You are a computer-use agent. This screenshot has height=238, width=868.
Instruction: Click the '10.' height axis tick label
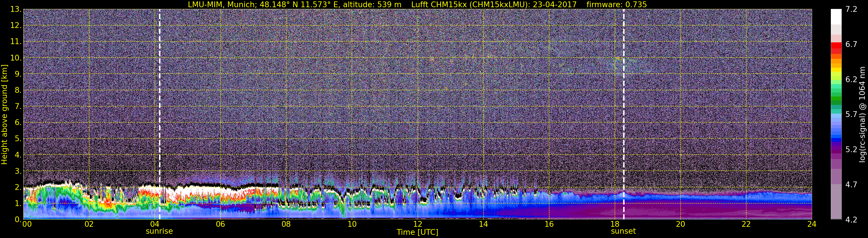tap(16, 58)
